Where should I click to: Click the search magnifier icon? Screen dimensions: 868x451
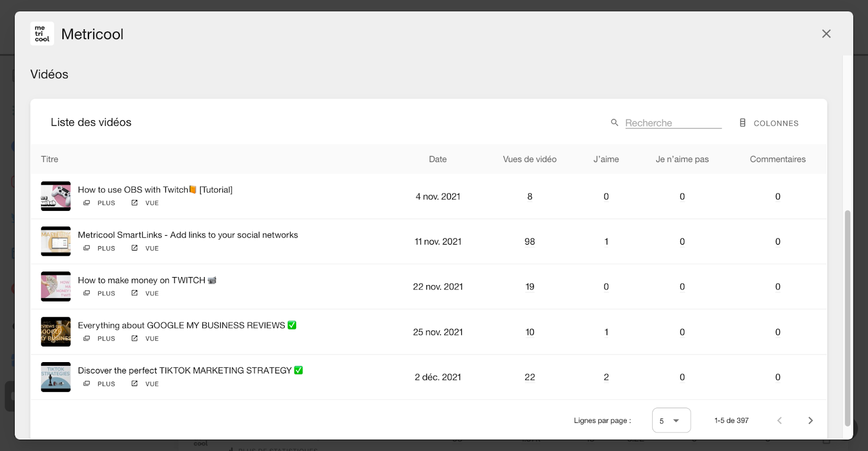[615, 123]
